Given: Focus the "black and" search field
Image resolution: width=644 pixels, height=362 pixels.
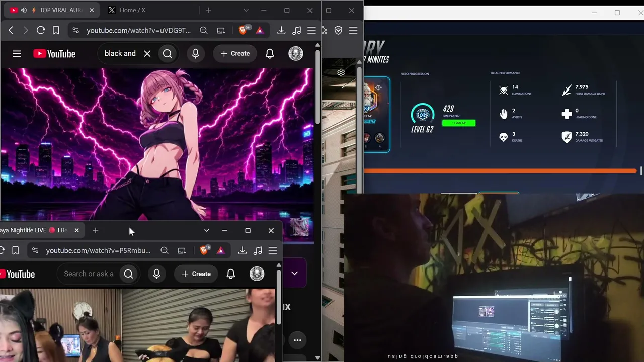Looking at the screenshot, I should (120, 54).
